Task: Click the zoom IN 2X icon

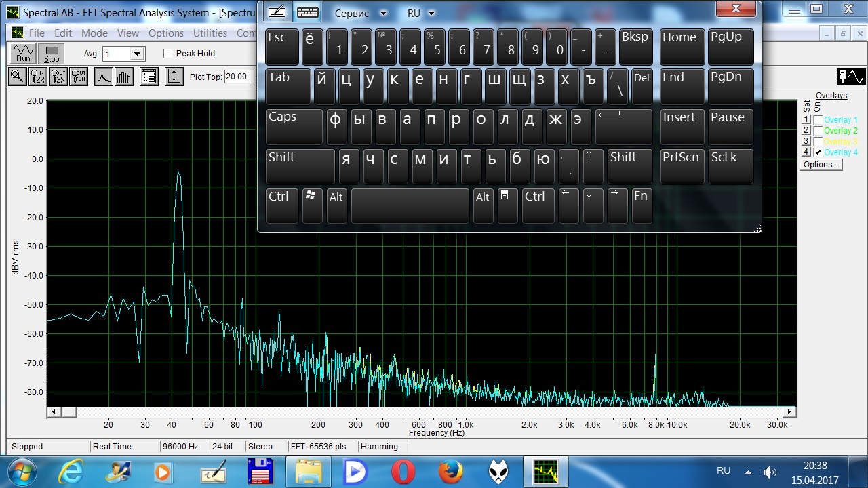Action: 38,77
